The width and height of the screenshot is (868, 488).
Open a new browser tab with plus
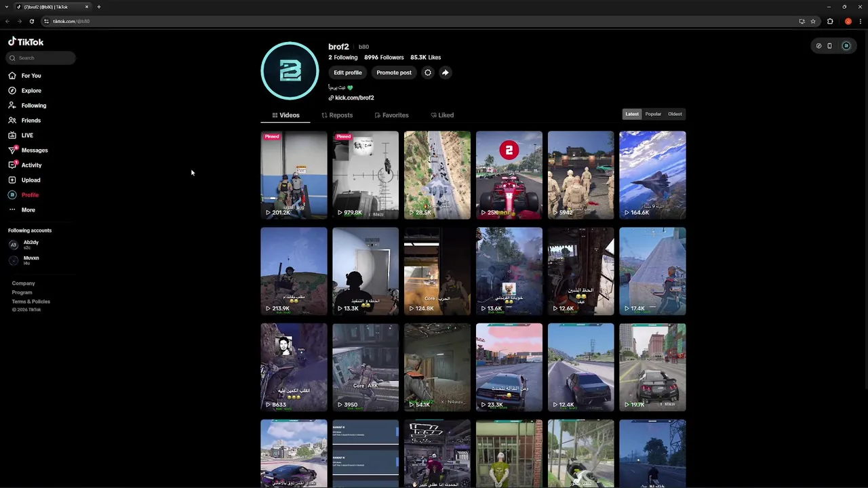(x=99, y=7)
